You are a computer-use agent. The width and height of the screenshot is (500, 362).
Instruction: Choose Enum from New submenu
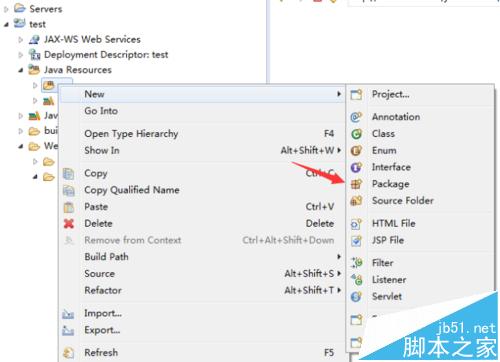coord(420,150)
